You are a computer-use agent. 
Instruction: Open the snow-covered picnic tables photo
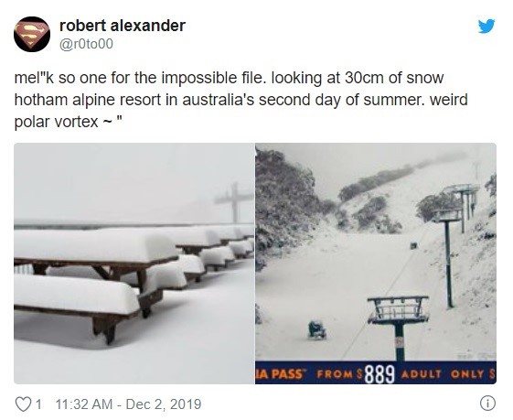point(134,264)
